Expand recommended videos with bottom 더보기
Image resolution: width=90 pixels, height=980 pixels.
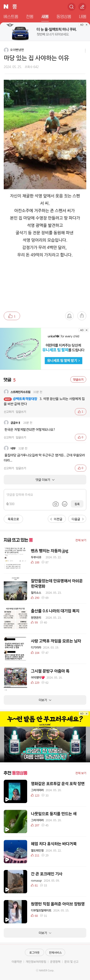pos(45,933)
